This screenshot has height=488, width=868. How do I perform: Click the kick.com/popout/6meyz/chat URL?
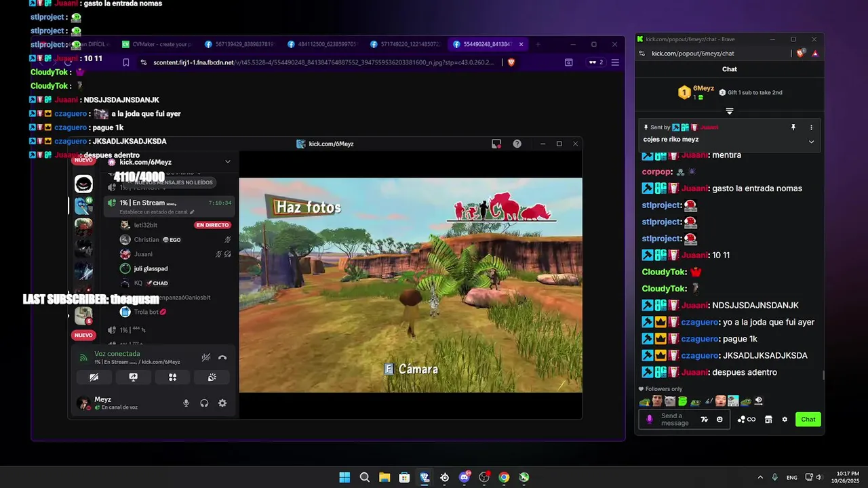coord(692,53)
